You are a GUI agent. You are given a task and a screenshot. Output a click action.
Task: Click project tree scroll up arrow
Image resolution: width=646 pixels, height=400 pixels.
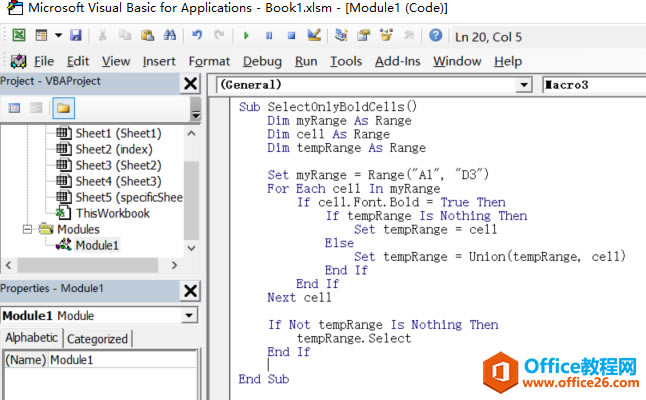pos(192,133)
